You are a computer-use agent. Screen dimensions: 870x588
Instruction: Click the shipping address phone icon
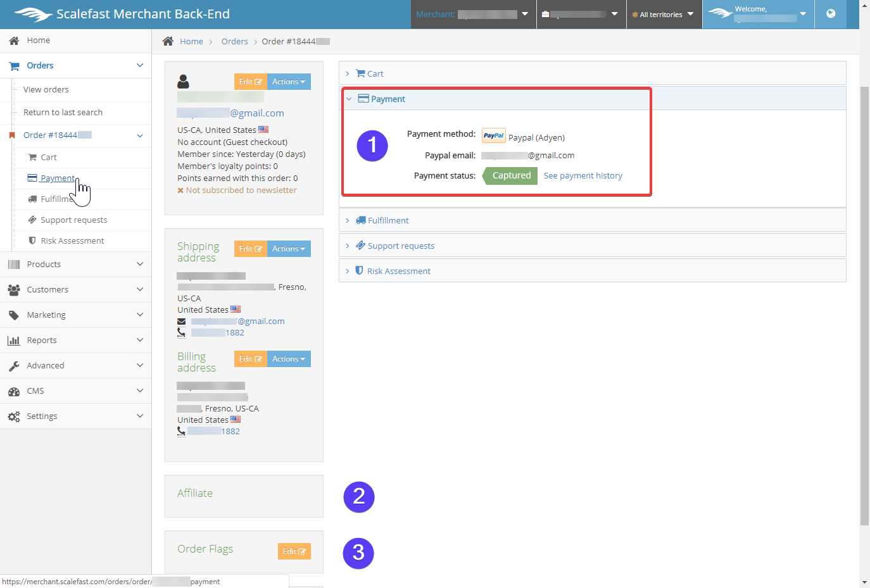coord(182,333)
